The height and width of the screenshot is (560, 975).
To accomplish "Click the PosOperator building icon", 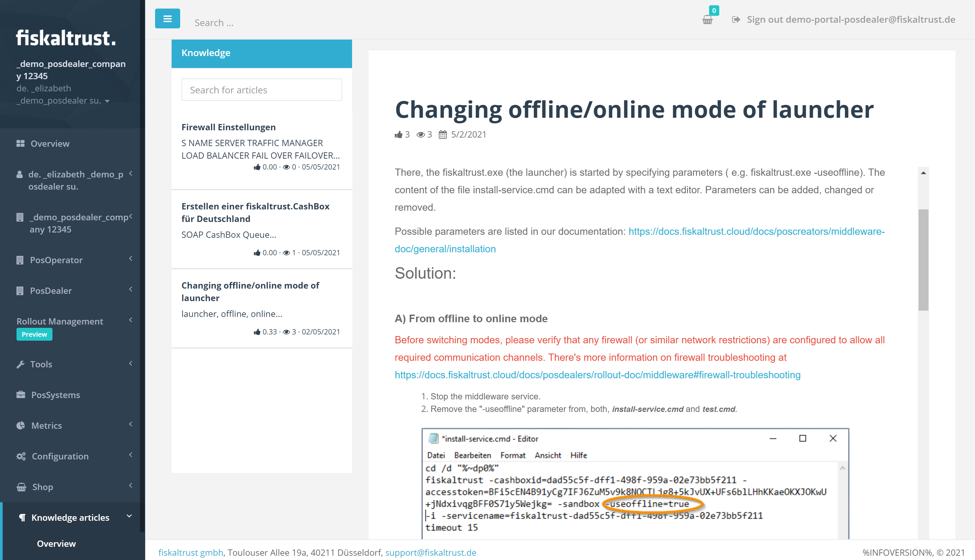I will click(20, 260).
